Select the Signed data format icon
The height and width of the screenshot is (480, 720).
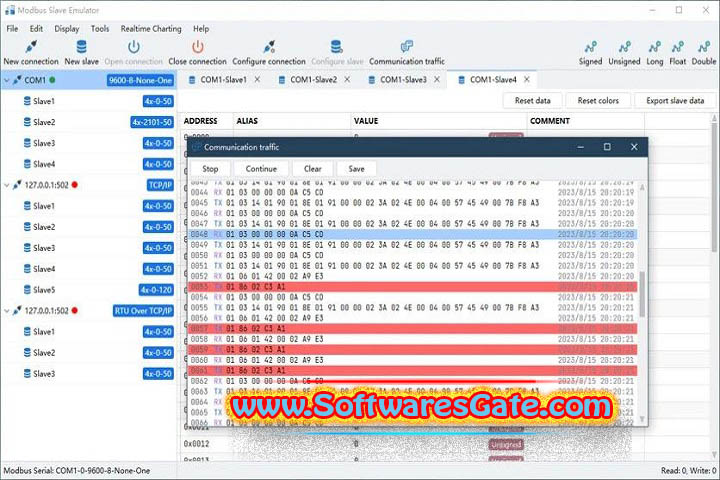pyautogui.click(x=591, y=47)
